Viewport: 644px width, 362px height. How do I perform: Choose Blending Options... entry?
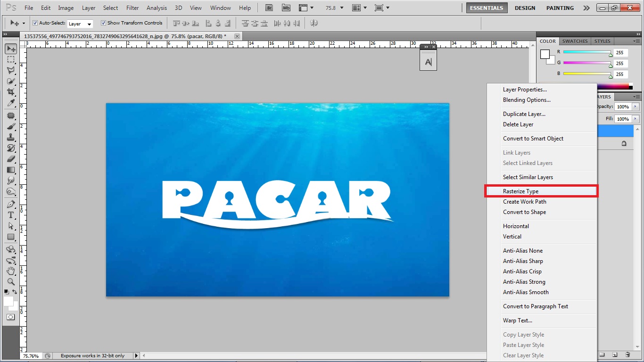tap(542, 100)
